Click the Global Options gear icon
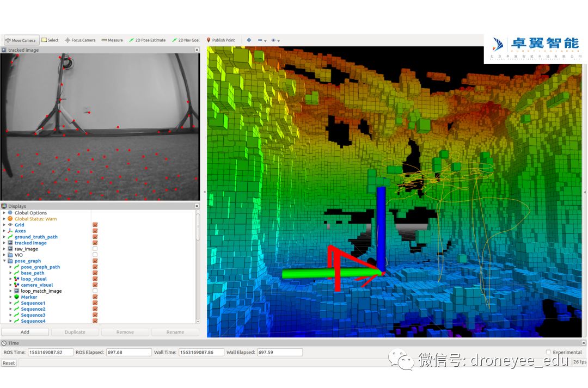Image resolution: width=588 pixels, height=388 pixels. [10, 213]
